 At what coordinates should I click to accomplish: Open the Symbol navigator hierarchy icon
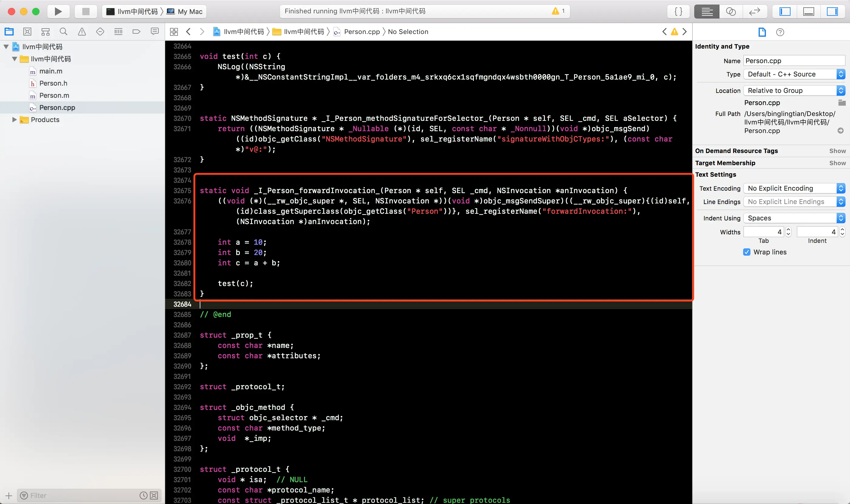(x=46, y=32)
